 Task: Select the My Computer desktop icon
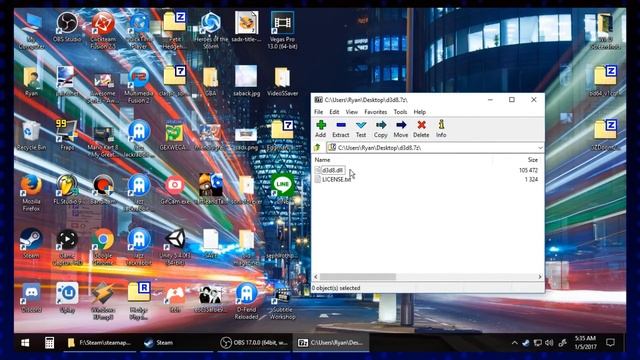31,31
